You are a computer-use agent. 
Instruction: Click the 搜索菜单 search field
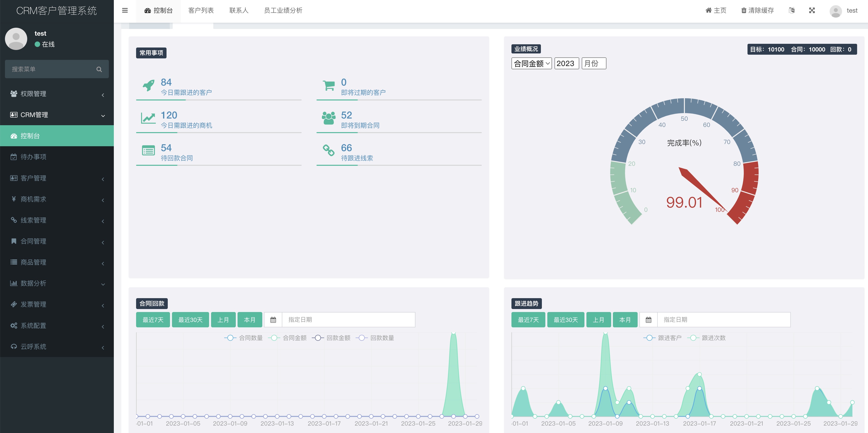point(57,69)
